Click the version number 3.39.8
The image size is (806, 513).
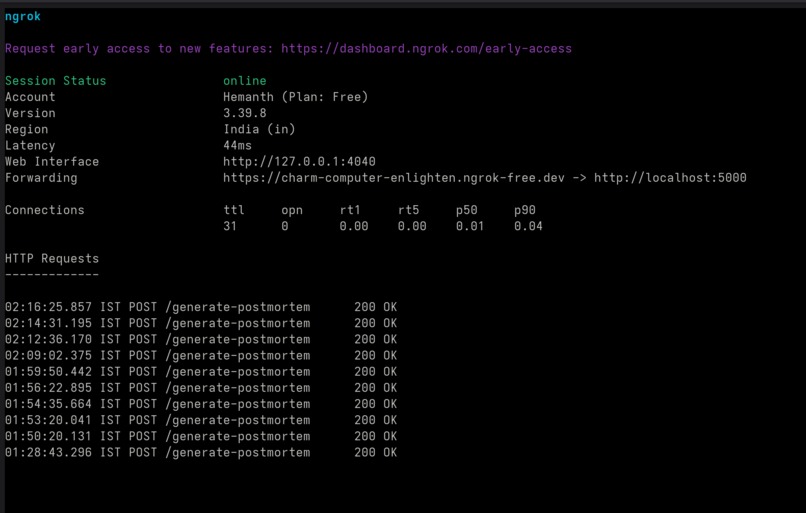[x=245, y=113]
